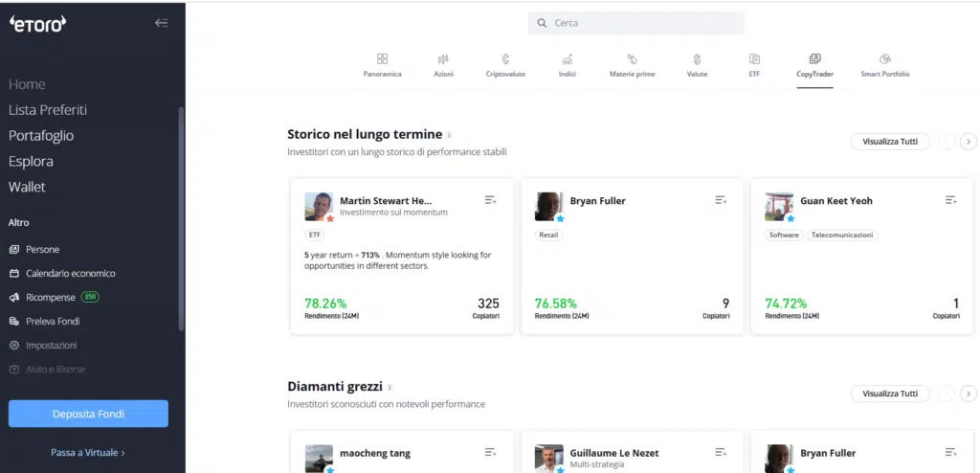Click info icon beside Storico nel lungo termine

450,135
